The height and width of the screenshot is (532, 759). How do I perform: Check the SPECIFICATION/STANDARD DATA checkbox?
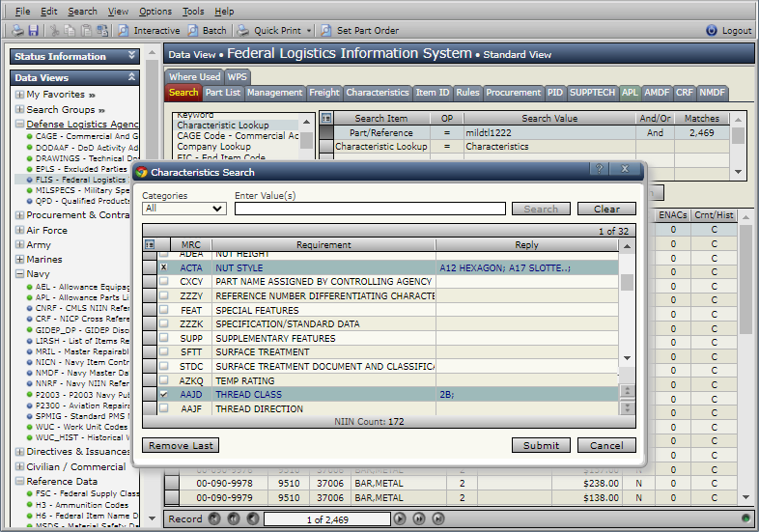click(163, 323)
